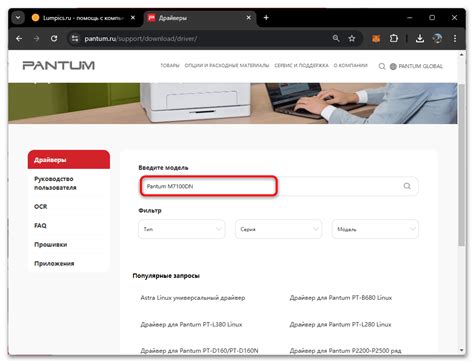
Task: Select Драйверы in the sidebar
Action: tap(69, 160)
